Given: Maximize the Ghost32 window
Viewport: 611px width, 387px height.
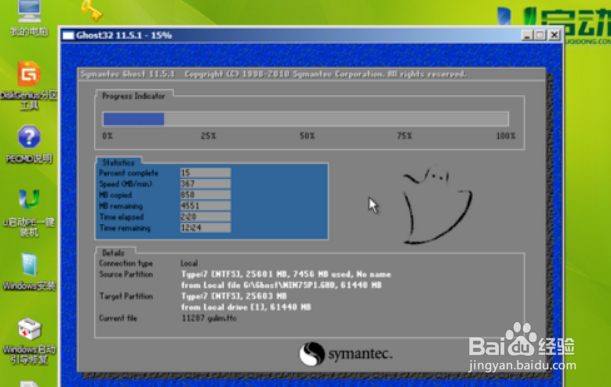Looking at the screenshot, I should [x=540, y=35].
